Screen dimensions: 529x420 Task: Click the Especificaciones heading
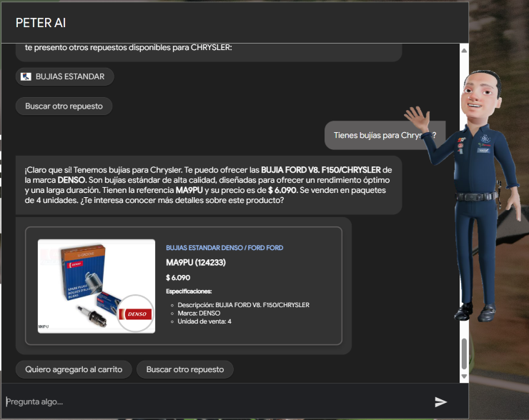(189, 291)
